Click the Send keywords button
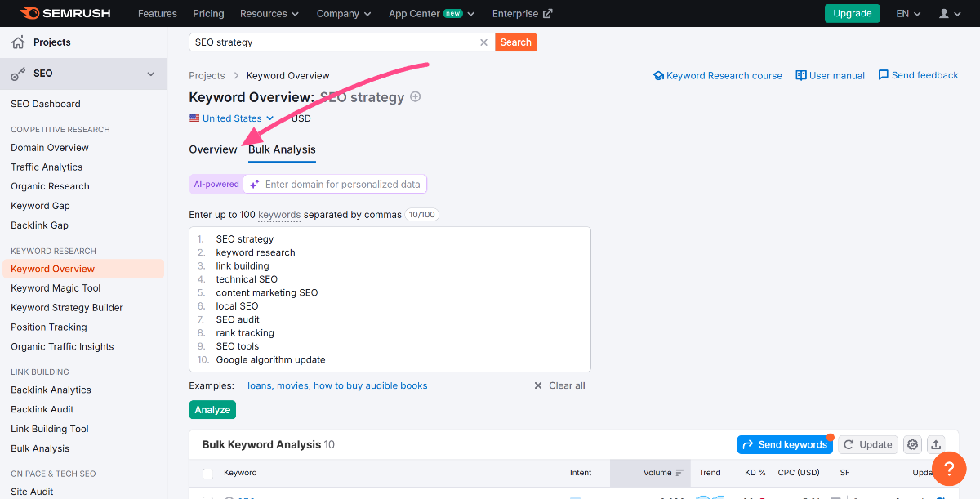The height and width of the screenshot is (499, 980). coord(784,444)
